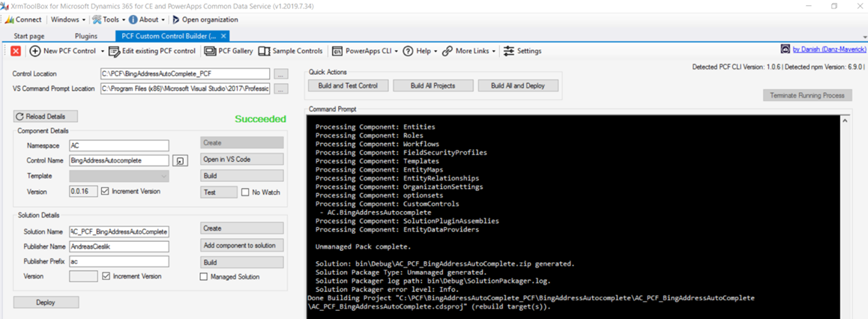This screenshot has height=319, width=868.
Task: Click the author avatar icon beside Danish link
Action: (x=786, y=49)
